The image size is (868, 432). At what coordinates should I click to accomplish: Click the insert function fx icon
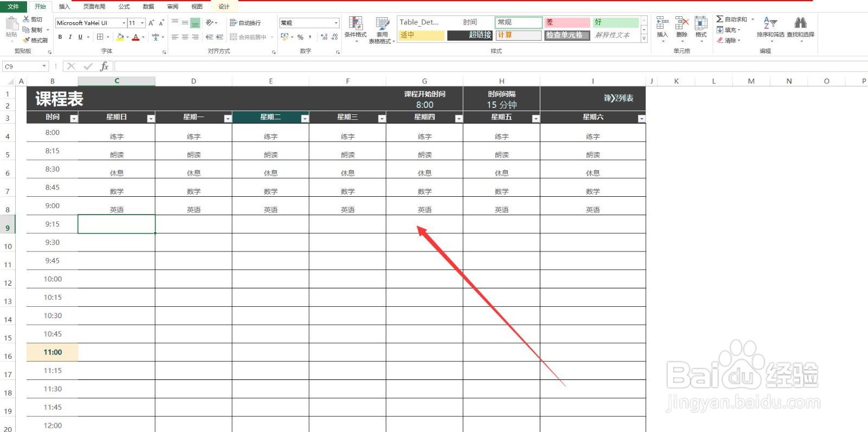[x=104, y=66]
